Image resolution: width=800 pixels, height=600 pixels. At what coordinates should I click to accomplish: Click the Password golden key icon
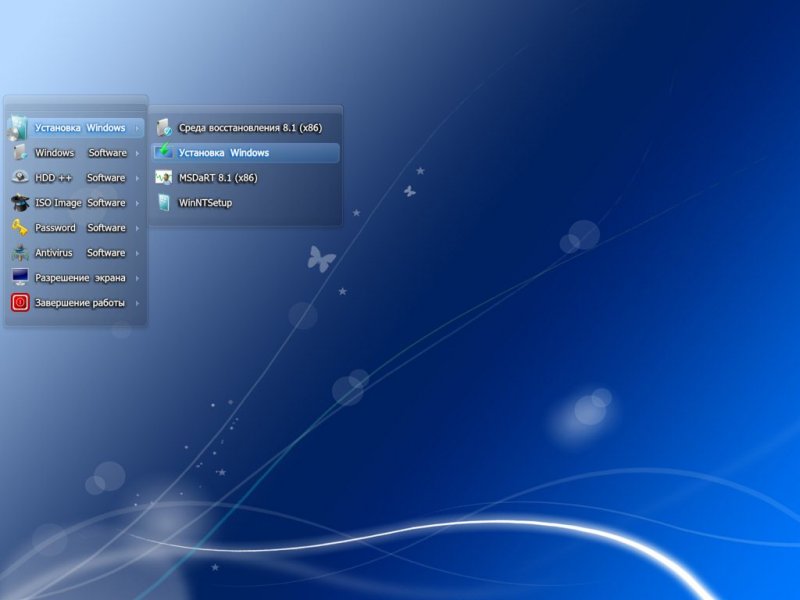[x=20, y=228]
